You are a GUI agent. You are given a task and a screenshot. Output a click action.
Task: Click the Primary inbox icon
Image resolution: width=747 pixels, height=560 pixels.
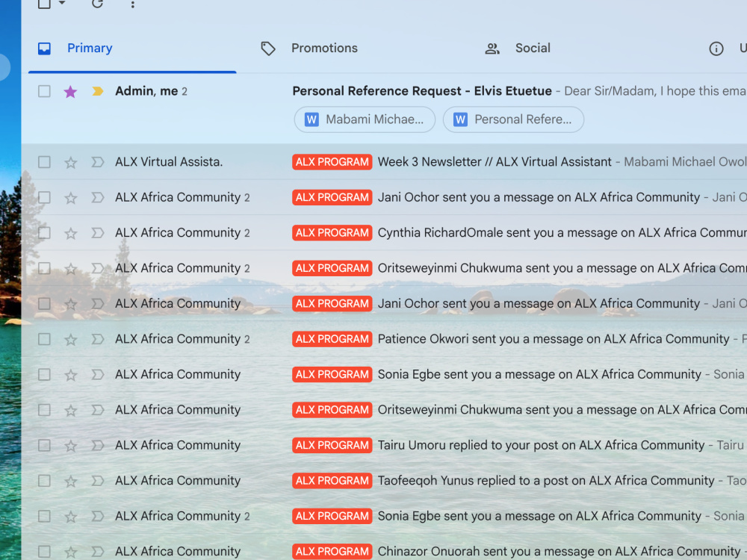click(44, 49)
